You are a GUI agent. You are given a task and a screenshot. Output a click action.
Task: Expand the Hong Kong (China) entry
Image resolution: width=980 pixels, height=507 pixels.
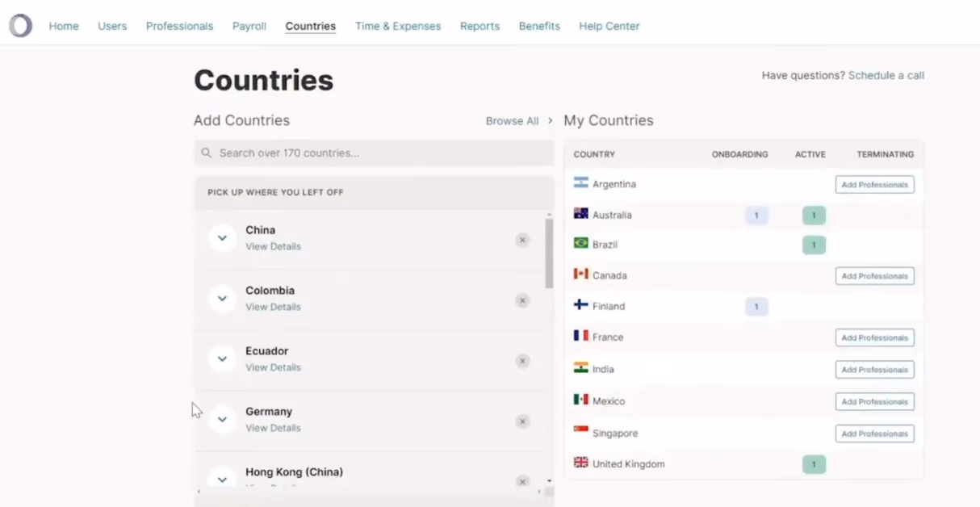pyautogui.click(x=222, y=480)
